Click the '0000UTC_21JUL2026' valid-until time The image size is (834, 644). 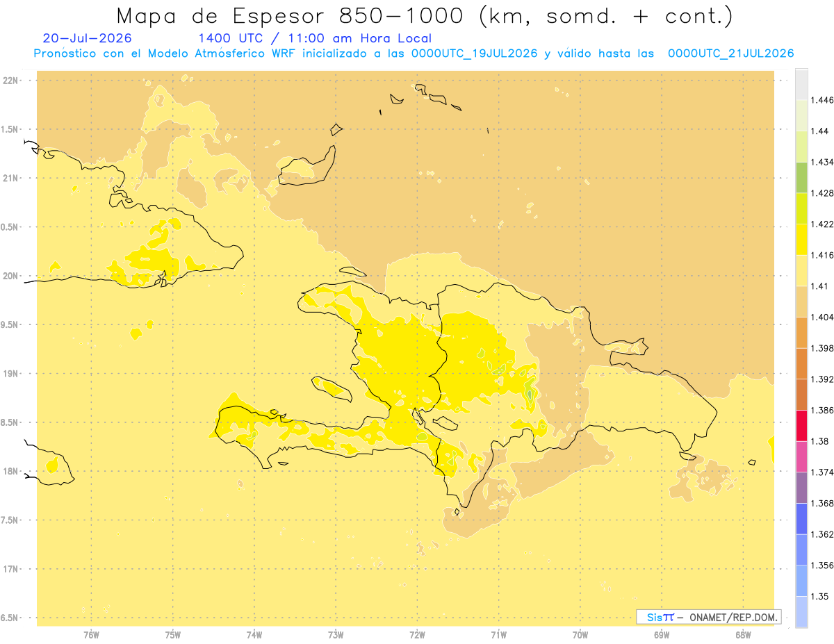coord(730,53)
